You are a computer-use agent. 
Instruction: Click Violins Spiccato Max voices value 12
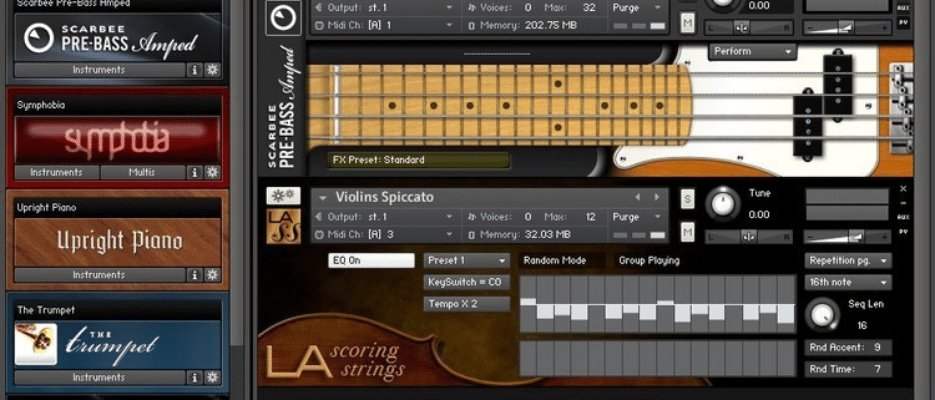click(x=590, y=217)
